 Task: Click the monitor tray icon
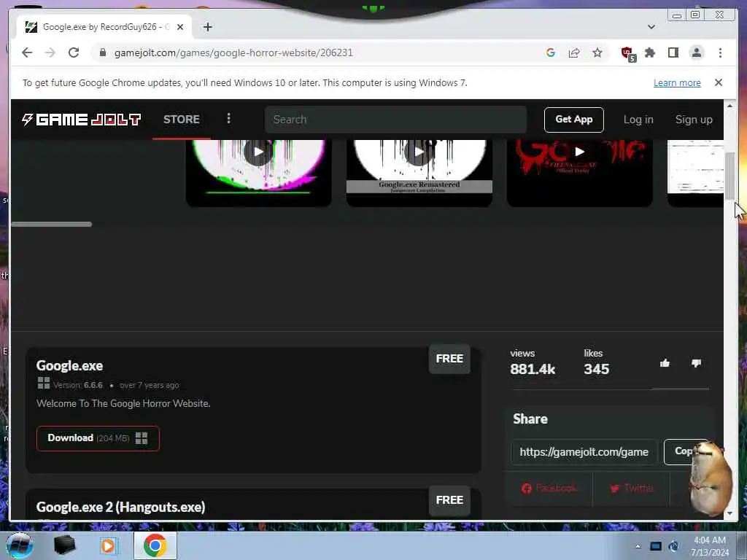[656, 546]
